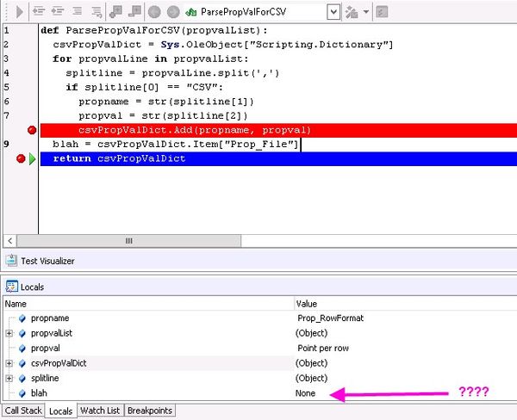Click the editor's horizontal scrollbar thumb
The height and width of the screenshot is (420, 517).
[x=129, y=241]
